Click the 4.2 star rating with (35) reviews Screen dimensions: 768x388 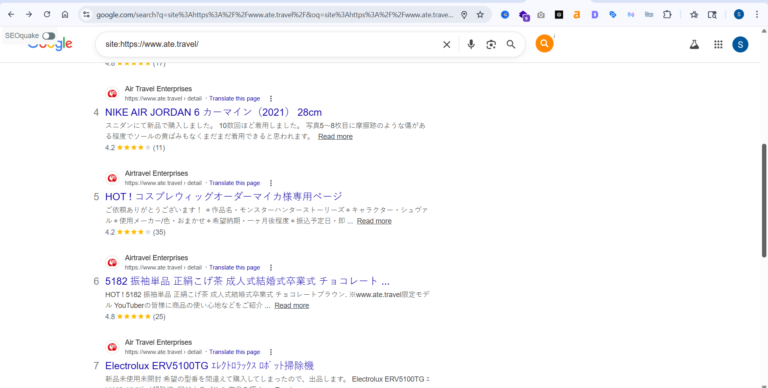click(135, 232)
